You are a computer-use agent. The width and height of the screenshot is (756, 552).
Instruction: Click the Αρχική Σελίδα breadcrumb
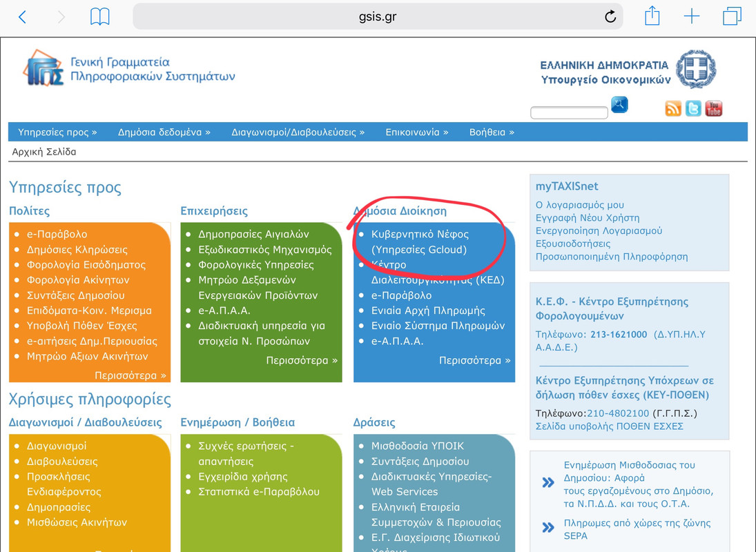tap(44, 152)
